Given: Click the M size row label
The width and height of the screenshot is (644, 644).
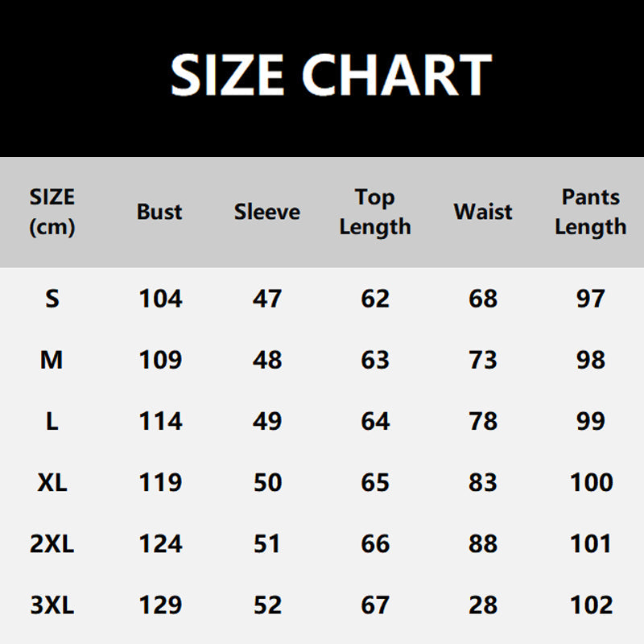Looking at the screenshot, I should (52, 360).
